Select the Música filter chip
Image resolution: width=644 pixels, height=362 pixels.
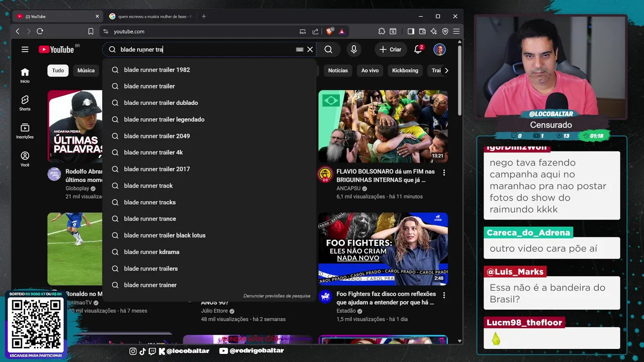click(86, 70)
